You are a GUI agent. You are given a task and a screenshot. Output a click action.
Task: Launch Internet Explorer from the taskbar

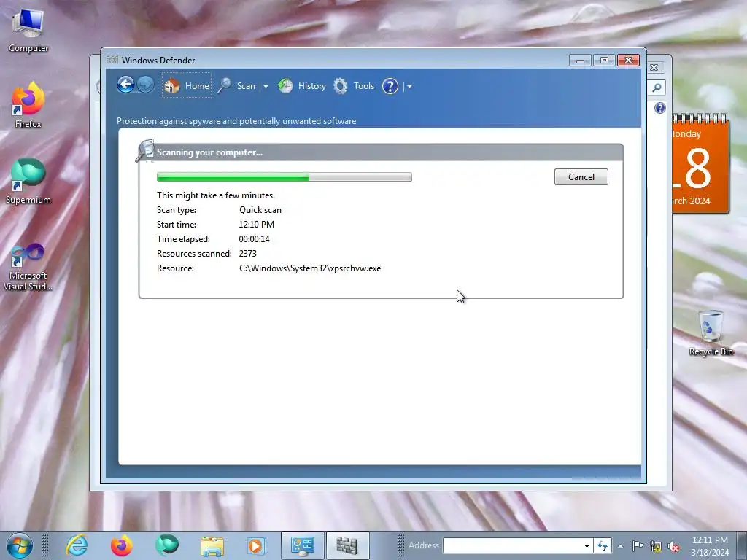click(x=76, y=545)
